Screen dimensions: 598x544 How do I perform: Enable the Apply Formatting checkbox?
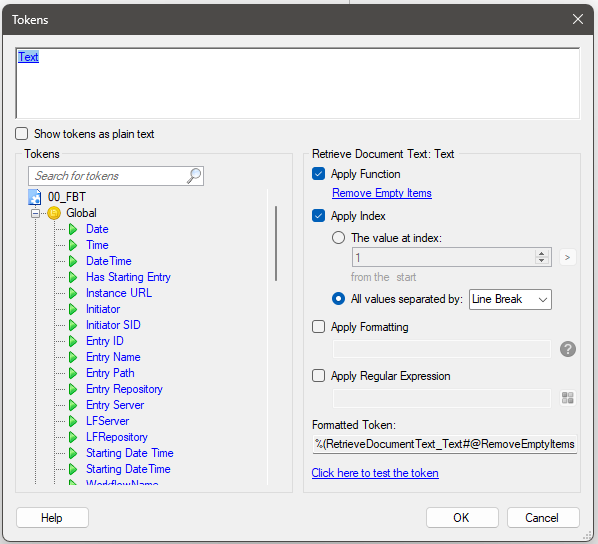318,327
